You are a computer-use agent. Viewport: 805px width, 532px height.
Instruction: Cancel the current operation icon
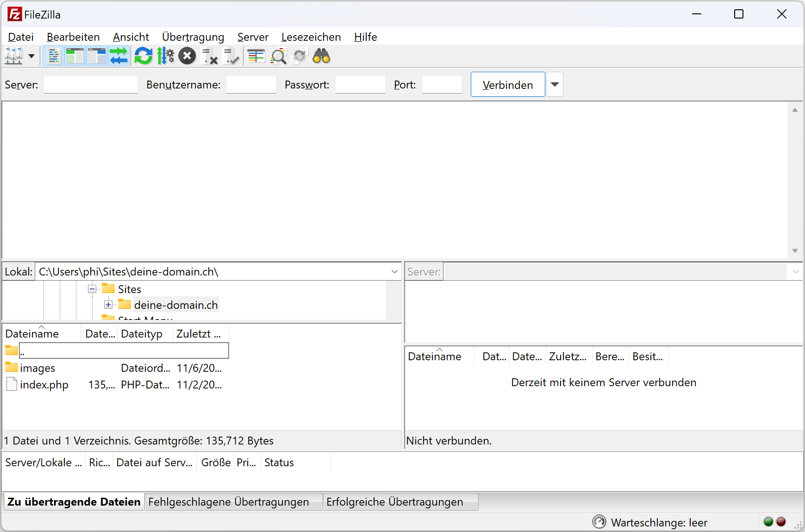(x=187, y=56)
